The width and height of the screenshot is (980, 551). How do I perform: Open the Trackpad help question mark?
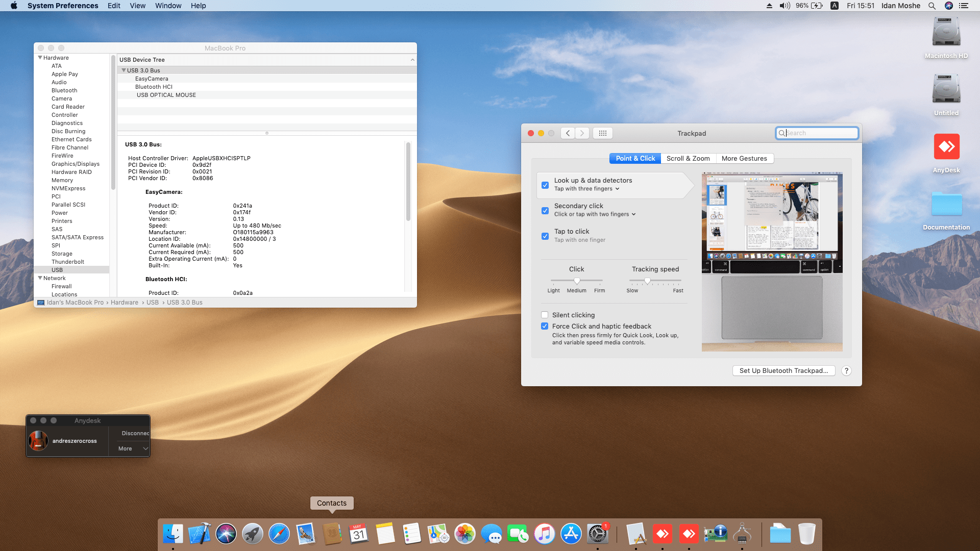[x=846, y=371]
